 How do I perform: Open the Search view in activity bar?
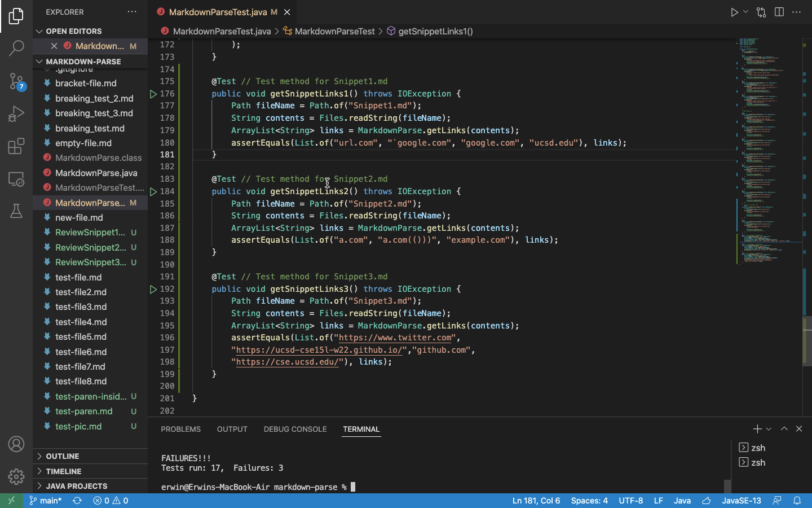click(x=16, y=49)
